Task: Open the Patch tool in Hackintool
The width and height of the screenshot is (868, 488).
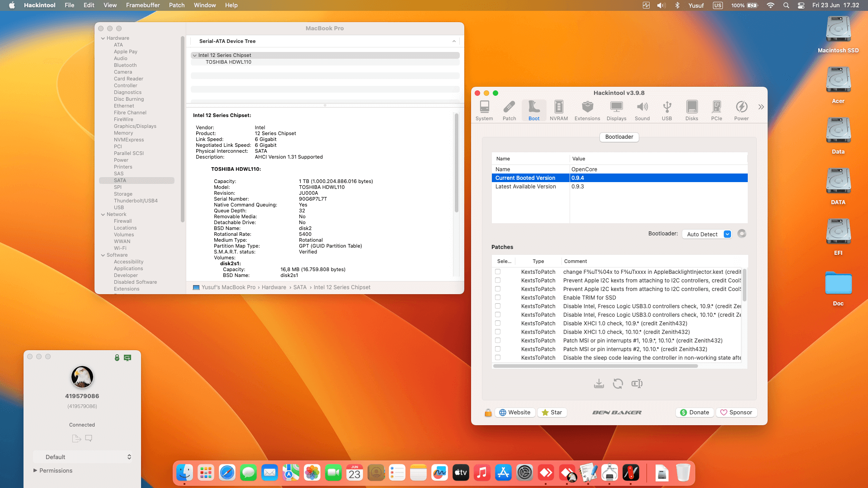Action: 509,111
